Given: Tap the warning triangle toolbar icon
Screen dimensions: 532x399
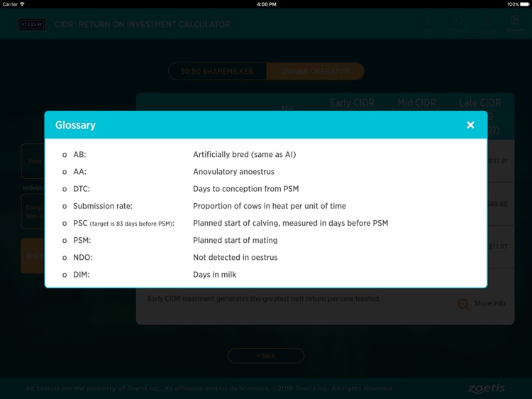Looking at the screenshot, I should 486,23.
